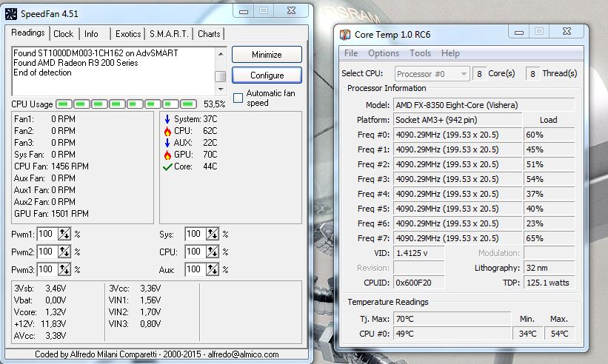Click the log line Found AMD Radeon R9 200 Series

pos(76,63)
